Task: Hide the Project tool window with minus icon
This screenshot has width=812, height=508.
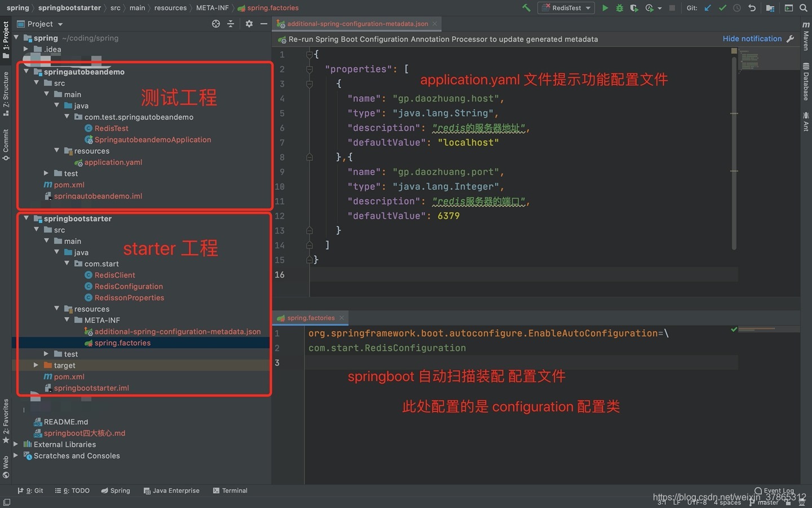Action: [263, 24]
